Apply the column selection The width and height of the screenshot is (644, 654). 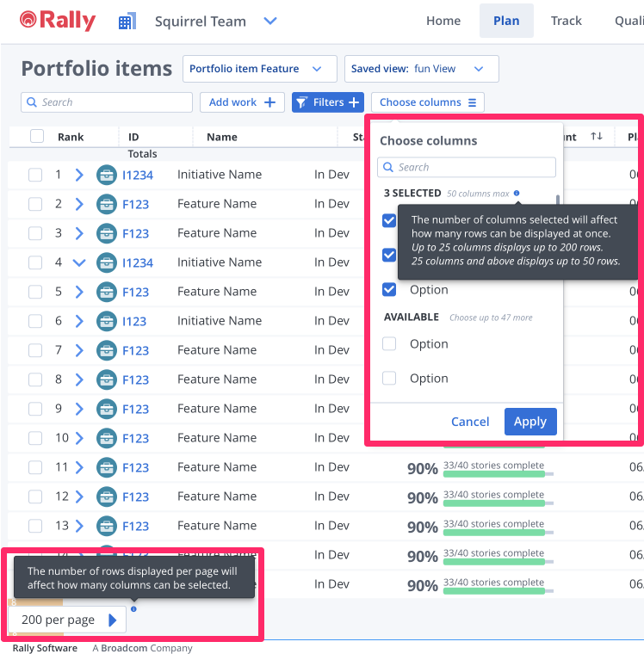pos(530,422)
